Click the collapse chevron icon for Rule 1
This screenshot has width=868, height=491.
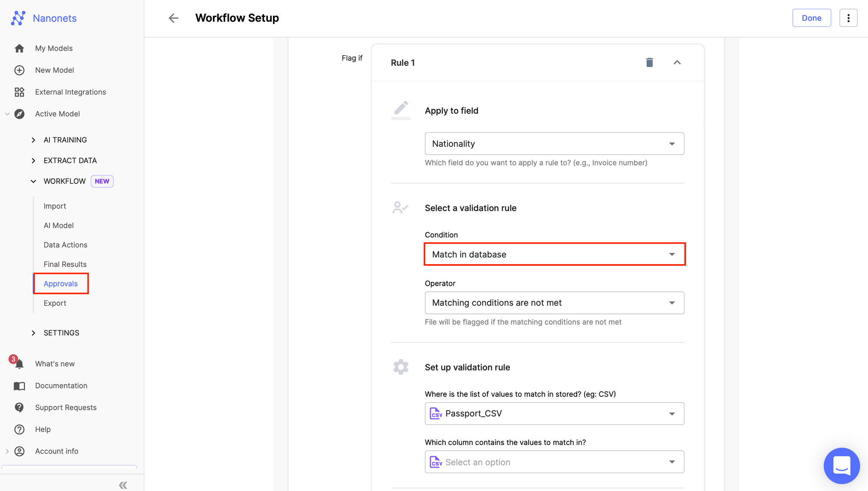pyautogui.click(x=677, y=62)
